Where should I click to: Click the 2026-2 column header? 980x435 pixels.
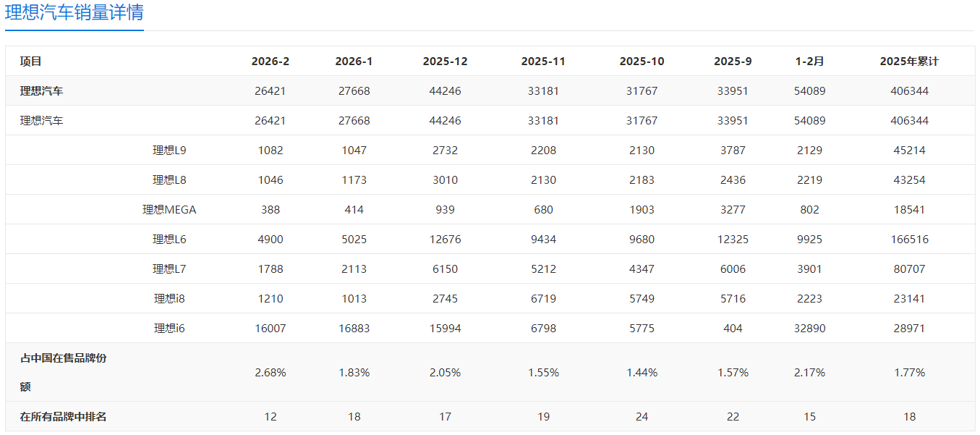pyautogui.click(x=270, y=62)
